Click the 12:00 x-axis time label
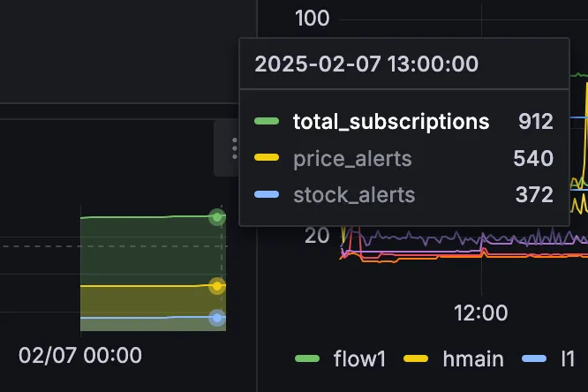588x392 pixels. (x=482, y=313)
